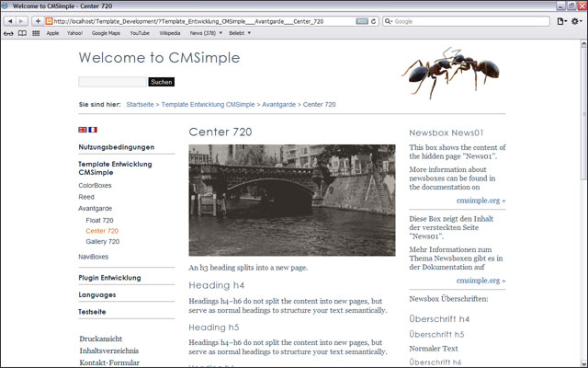Click the Überschrift h4 heading
Screen dimensions: 588x368
click(x=439, y=319)
